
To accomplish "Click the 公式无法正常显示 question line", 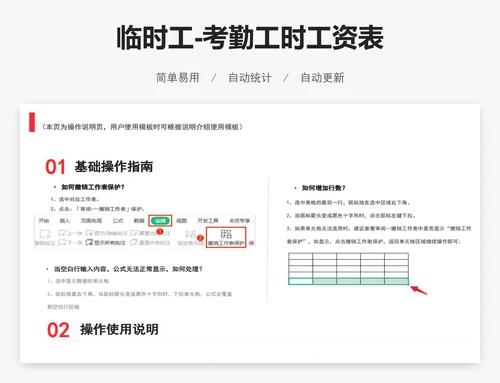I will coord(128,269).
